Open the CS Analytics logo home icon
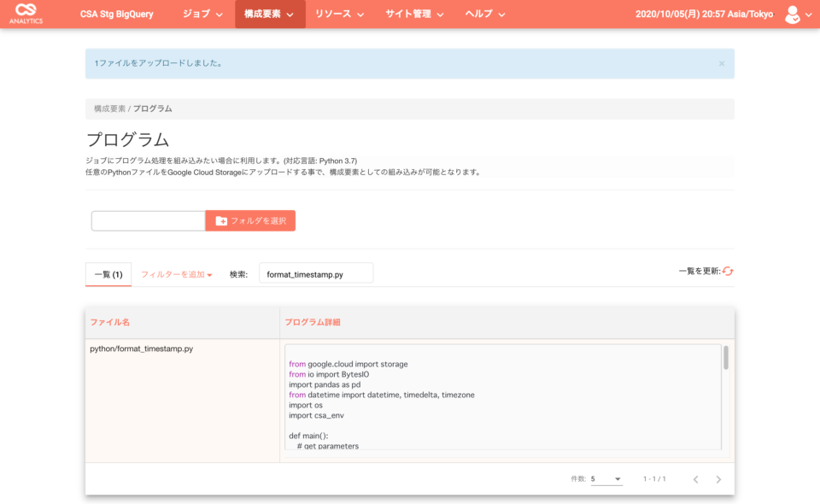This screenshot has width=820, height=504. coord(28,14)
